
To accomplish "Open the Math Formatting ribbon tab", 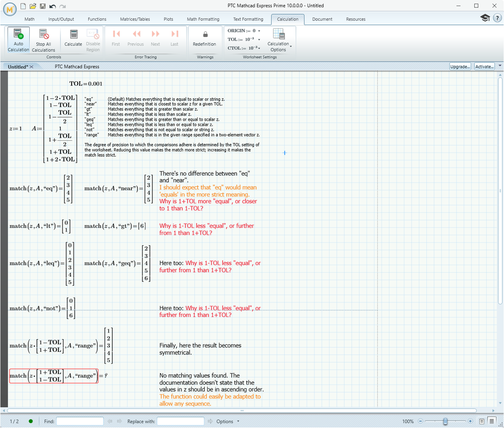I will pyautogui.click(x=203, y=19).
